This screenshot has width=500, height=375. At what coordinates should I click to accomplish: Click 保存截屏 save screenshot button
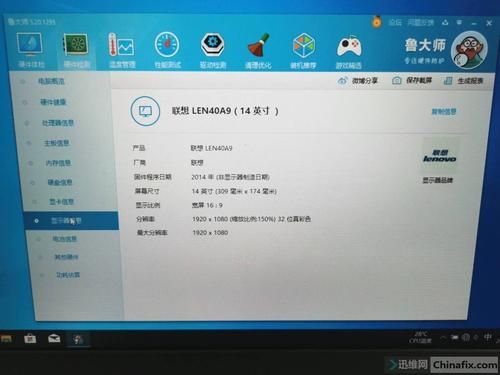pyautogui.click(x=412, y=81)
